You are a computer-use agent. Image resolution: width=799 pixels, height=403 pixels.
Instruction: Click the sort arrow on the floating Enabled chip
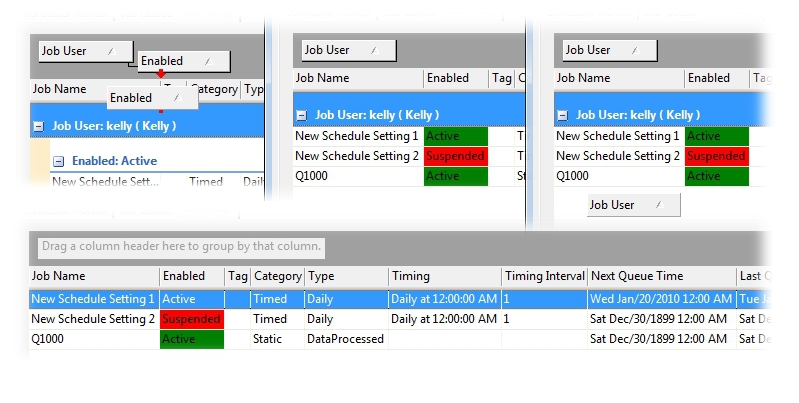[176, 97]
